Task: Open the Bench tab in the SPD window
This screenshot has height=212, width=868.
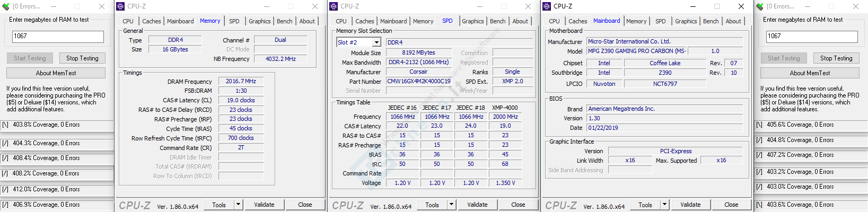Action: tap(497, 21)
